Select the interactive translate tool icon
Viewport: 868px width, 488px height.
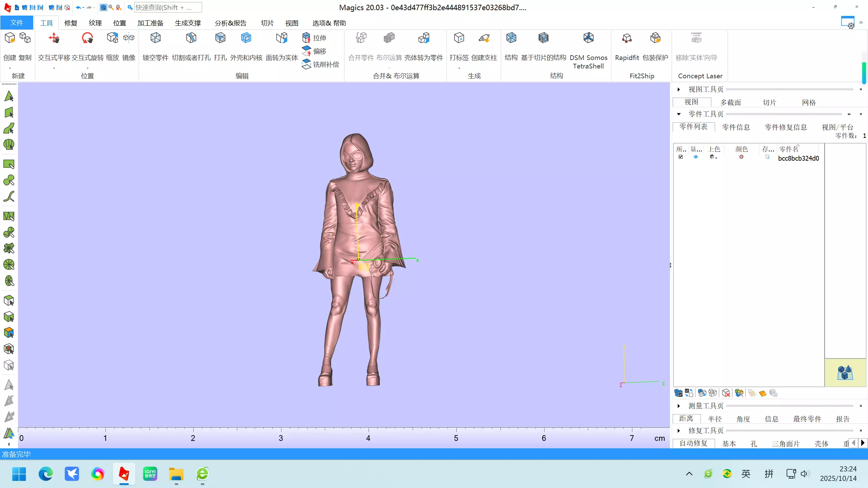(x=54, y=38)
